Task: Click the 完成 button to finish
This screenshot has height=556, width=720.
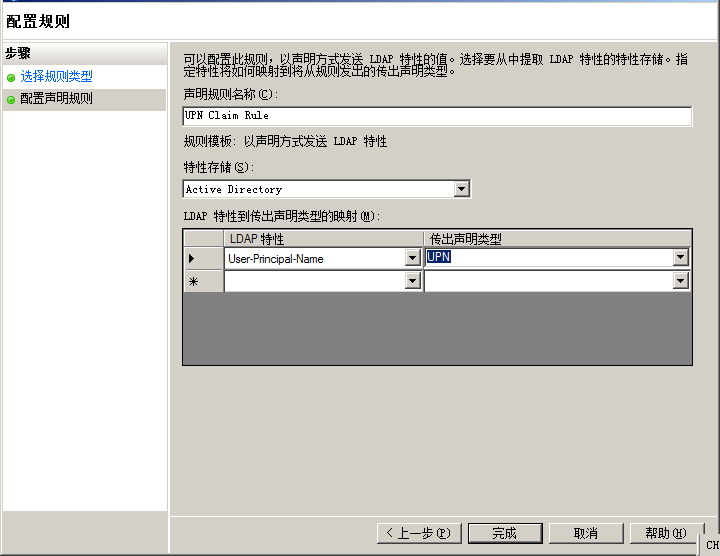Action: tap(505, 533)
